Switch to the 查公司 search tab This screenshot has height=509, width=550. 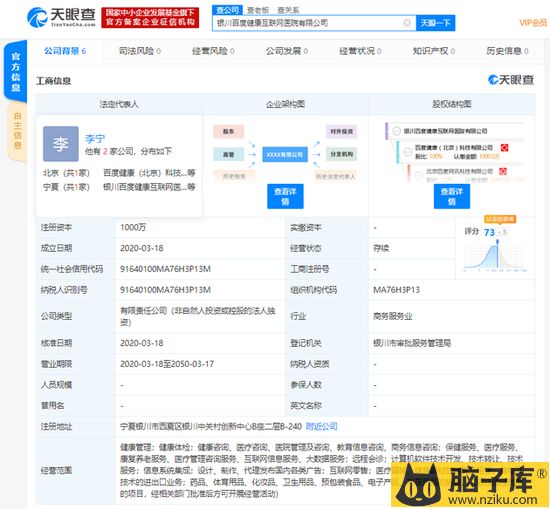point(227,10)
